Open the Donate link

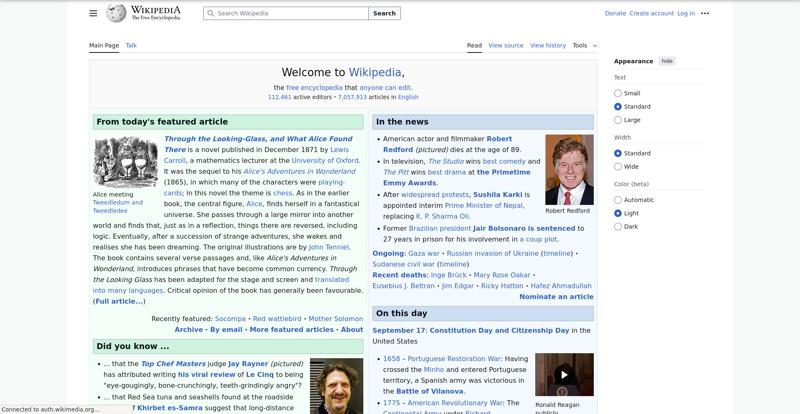(615, 13)
